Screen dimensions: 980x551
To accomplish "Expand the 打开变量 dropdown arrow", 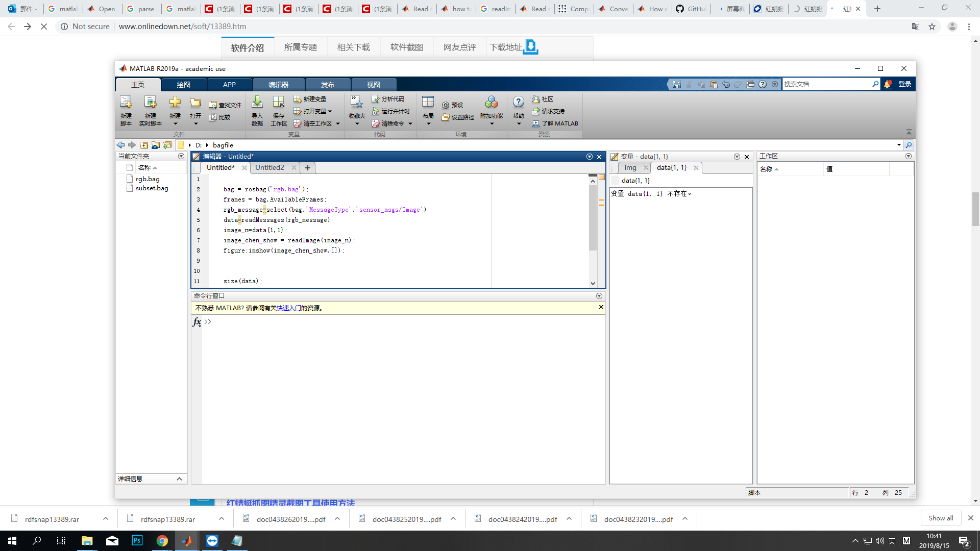I will pyautogui.click(x=330, y=111).
